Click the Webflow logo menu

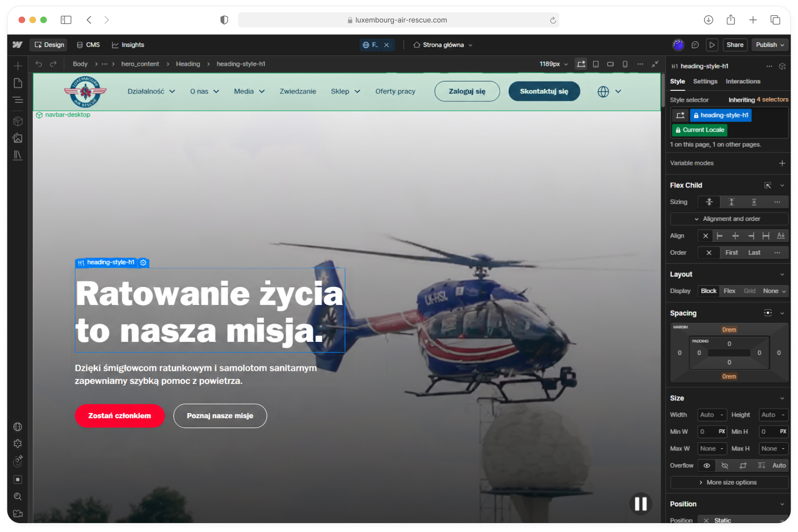18,45
